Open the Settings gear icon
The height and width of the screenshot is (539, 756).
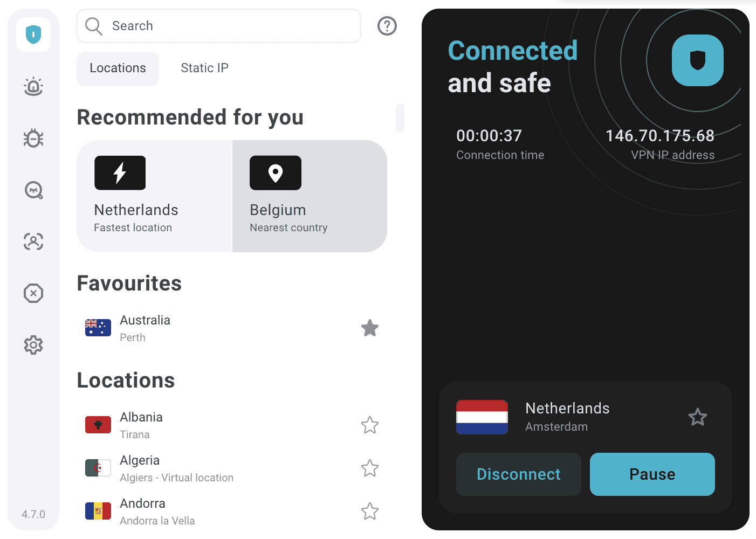pos(33,345)
